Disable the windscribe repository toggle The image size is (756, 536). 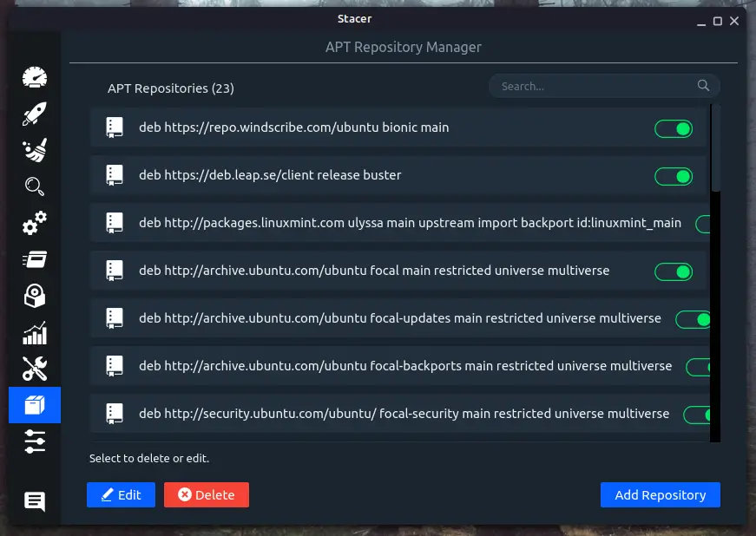(674, 128)
